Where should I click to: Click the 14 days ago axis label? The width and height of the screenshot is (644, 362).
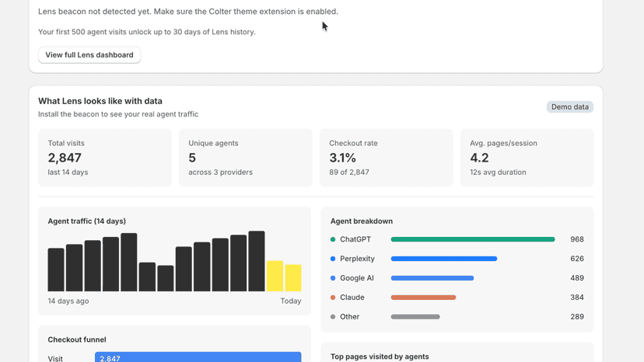68,301
